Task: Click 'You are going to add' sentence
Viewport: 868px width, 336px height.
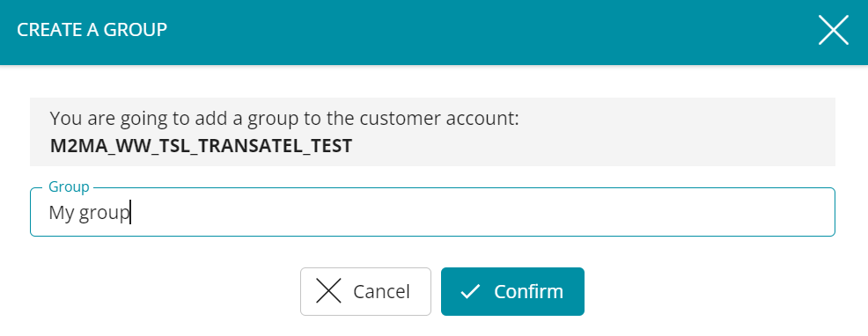Action: [284, 119]
